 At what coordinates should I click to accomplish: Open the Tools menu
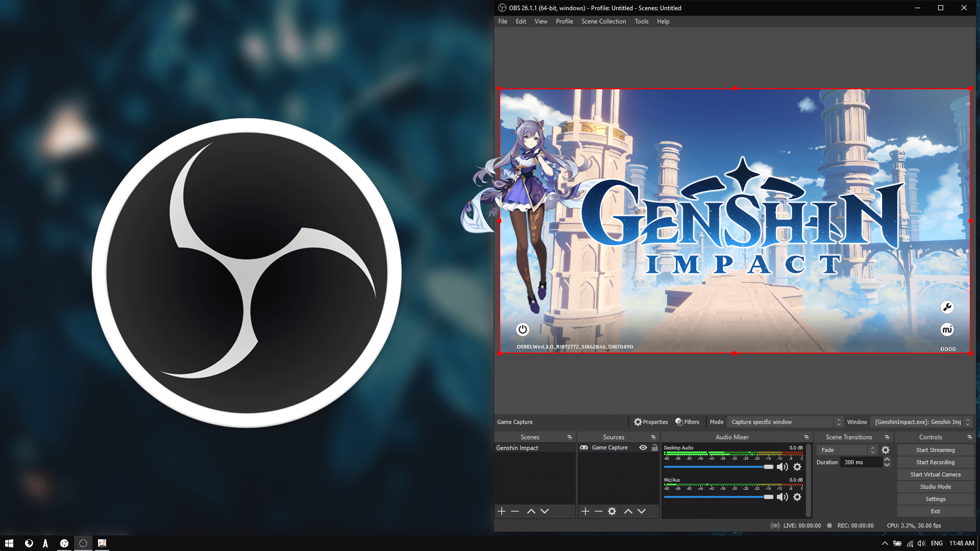coord(642,21)
